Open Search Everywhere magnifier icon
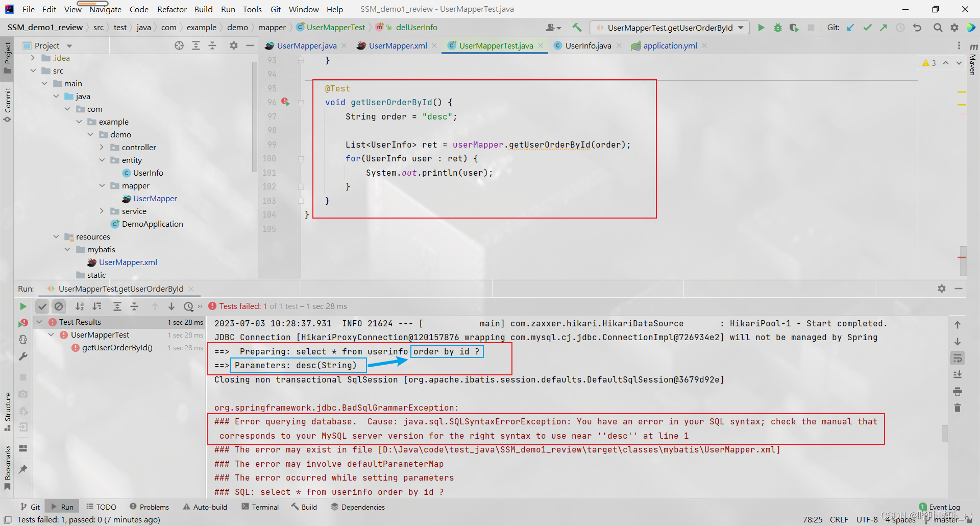This screenshot has height=526, width=980. [x=938, y=28]
